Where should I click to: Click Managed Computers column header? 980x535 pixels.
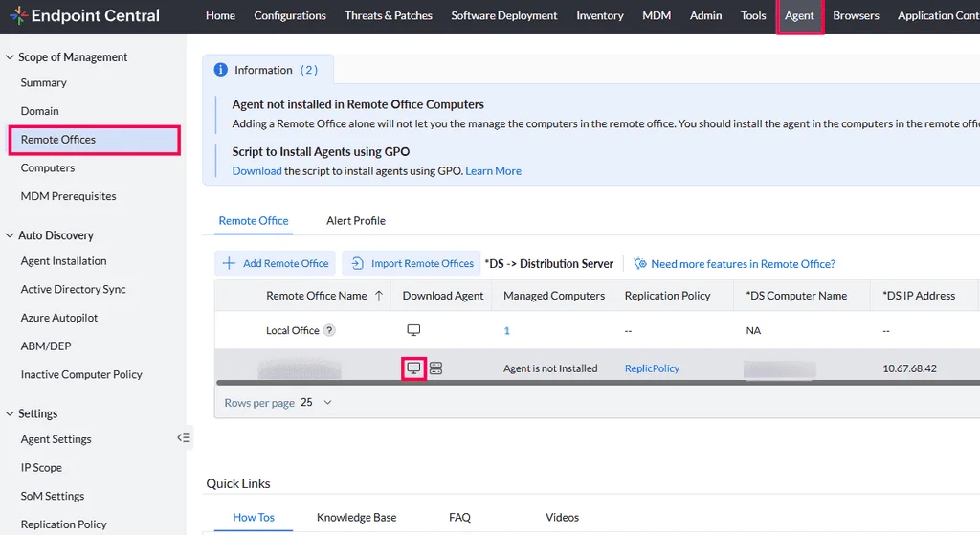[x=554, y=296]
